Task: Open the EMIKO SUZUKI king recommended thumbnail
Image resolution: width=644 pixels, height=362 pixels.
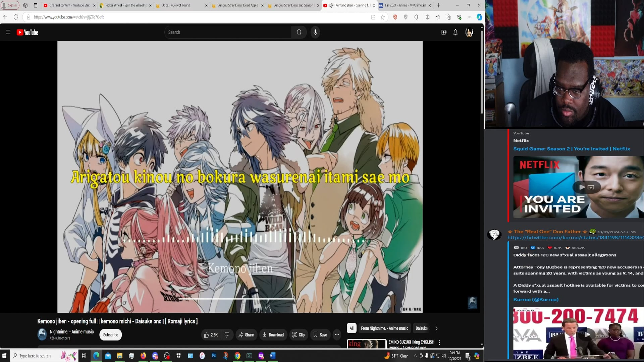Action: click(x=367, y=344)
